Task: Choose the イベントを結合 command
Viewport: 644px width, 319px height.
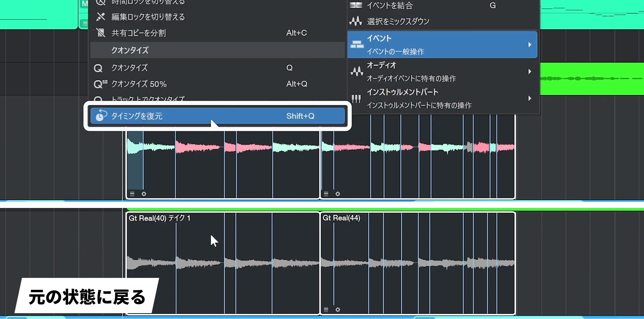Action: 390,6
